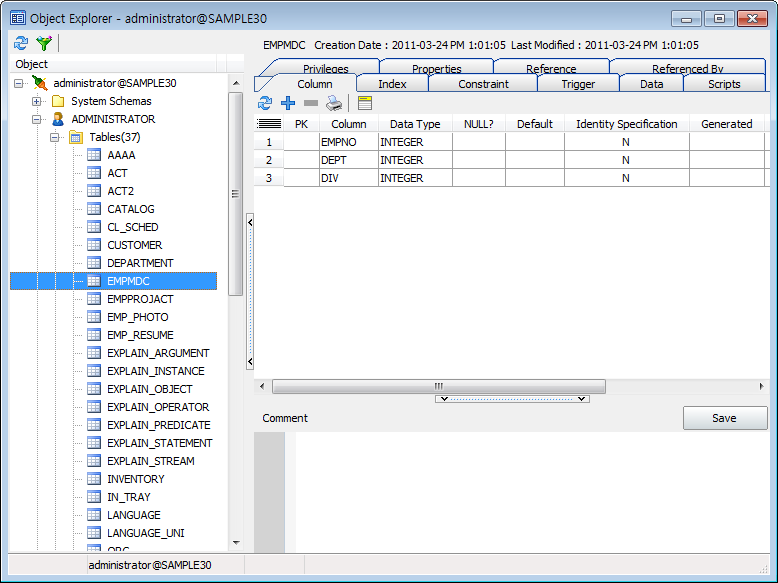Viewport: 778px width, 583px height.
Task: Click the CATALOG table icon
Action: (94, 209)
